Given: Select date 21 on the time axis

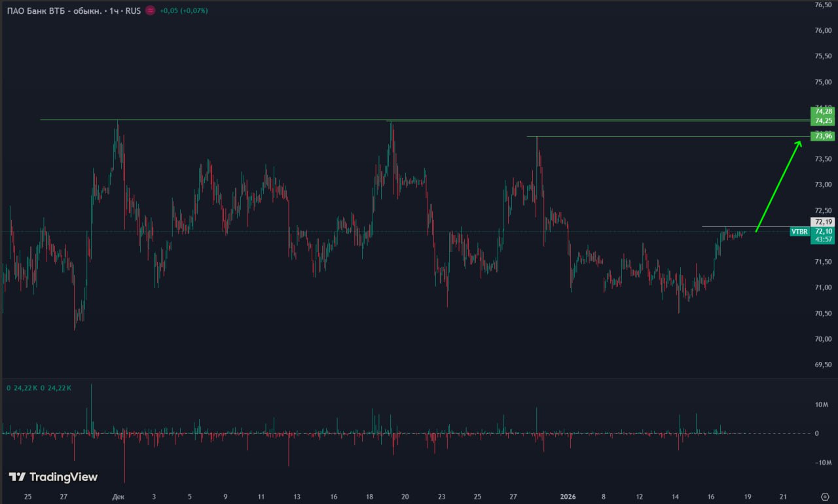Looking at the screenshot, I should [x=784, y=497].
